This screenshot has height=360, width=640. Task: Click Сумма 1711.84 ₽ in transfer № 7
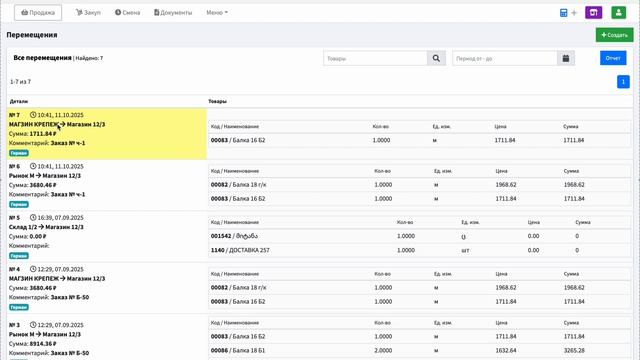point(33,134)
